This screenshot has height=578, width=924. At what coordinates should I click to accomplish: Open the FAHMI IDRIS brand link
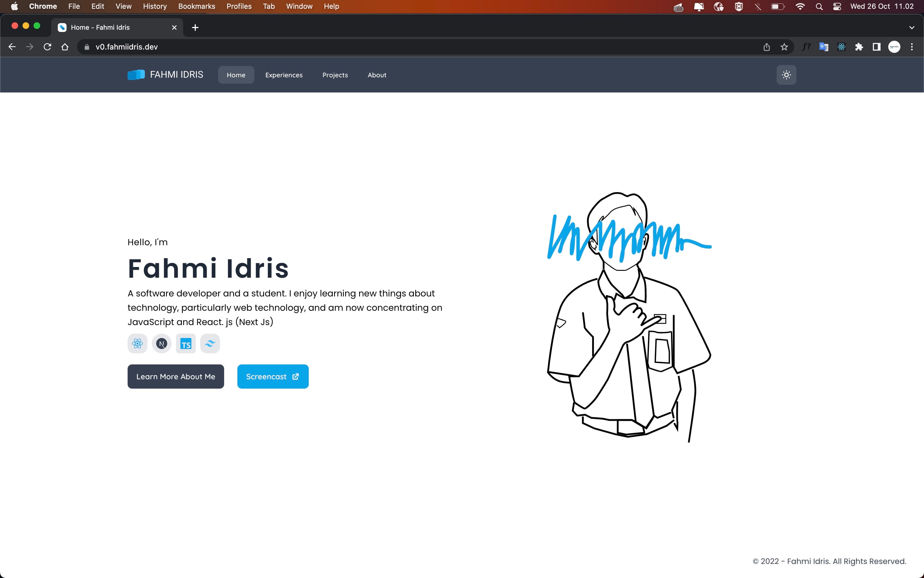pyautogui.click(x=165, y=75)
